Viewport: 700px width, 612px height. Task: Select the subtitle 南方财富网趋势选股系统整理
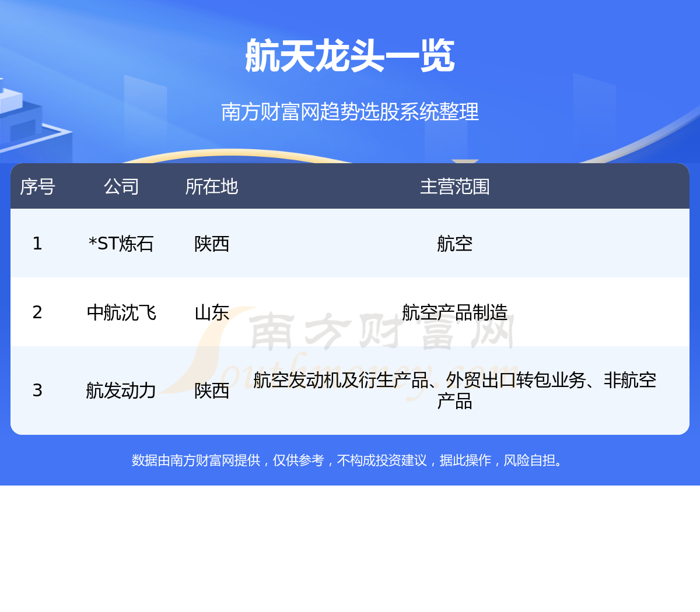point(349,111)
